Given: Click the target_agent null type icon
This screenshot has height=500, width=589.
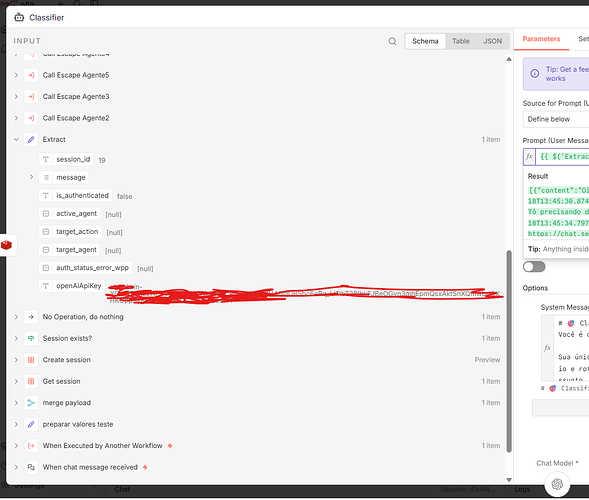Looking at the screenshot, I should [45, 250].
